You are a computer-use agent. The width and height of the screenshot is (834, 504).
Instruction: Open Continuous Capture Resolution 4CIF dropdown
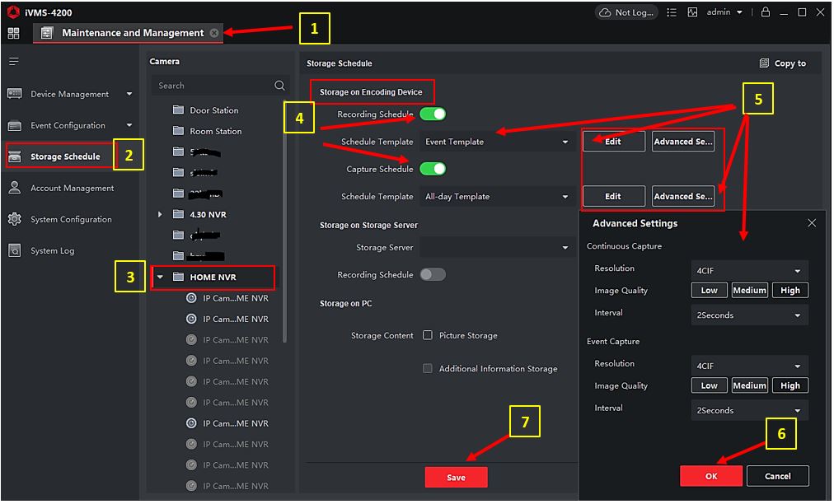[749, 271]
